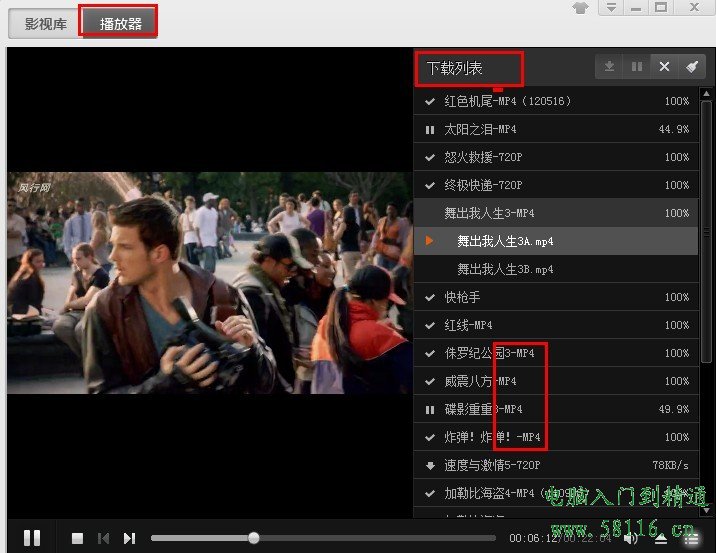This screenshot has width=716, height=553.
Task: Select 快枪手 item
Action: pyautogui.click(x=556, y=297)
